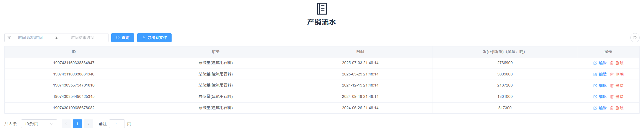Click the 导出到文件 export button
This screenshot has height=131, width=644.
click(154, 38)
